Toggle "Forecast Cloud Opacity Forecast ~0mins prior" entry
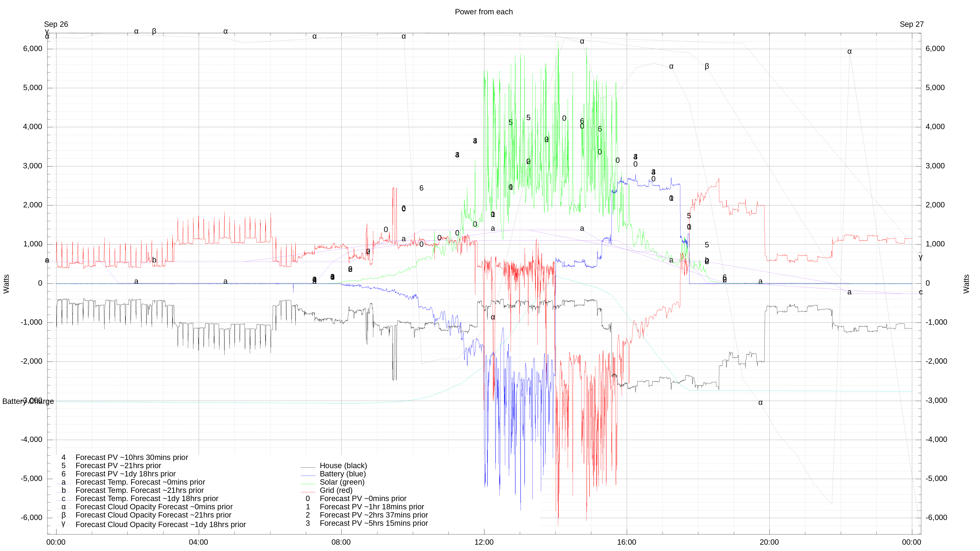This screenshot has height=551, width=980. click(154, 507)
